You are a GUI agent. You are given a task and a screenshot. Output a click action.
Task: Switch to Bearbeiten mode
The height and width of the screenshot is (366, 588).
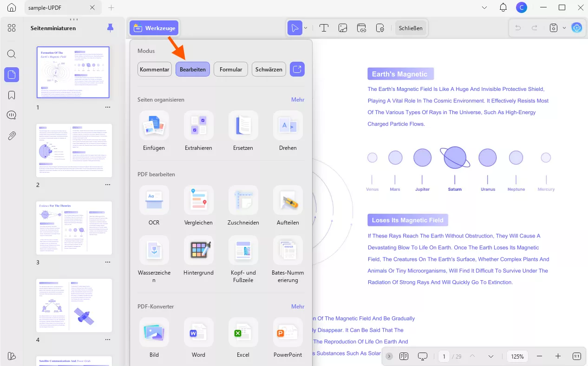[193, 69]
